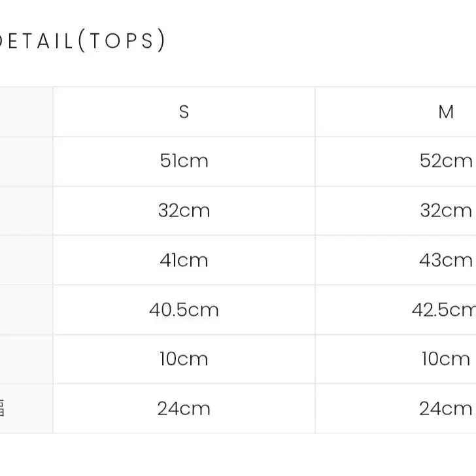Click the 32cm value under size S
The image size is (476, 476).
pos(184,211)
